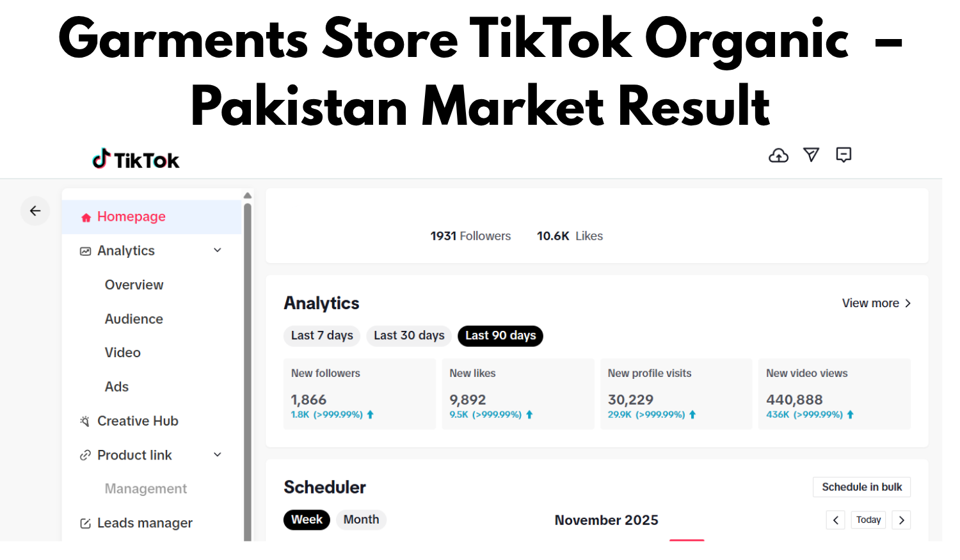Click the Today button in Scheduler
Viewport: 960px width, 560px height.
[x=868, y=520]
